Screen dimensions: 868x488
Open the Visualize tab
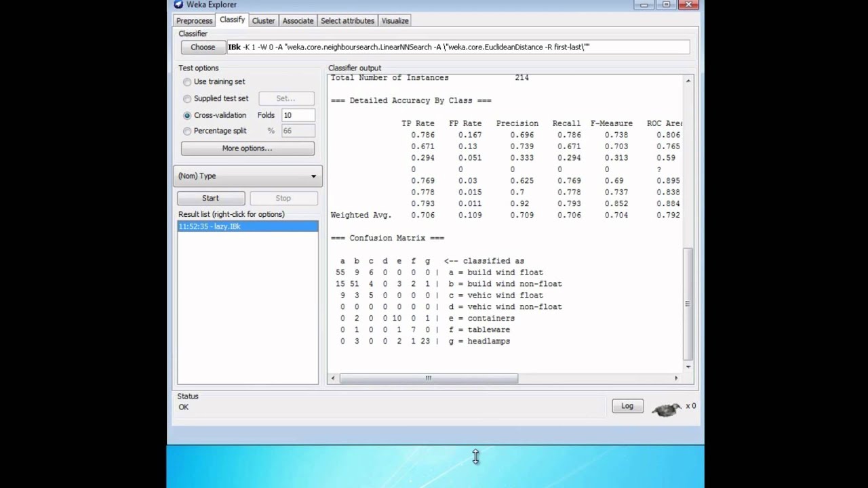tap(395, 21)
